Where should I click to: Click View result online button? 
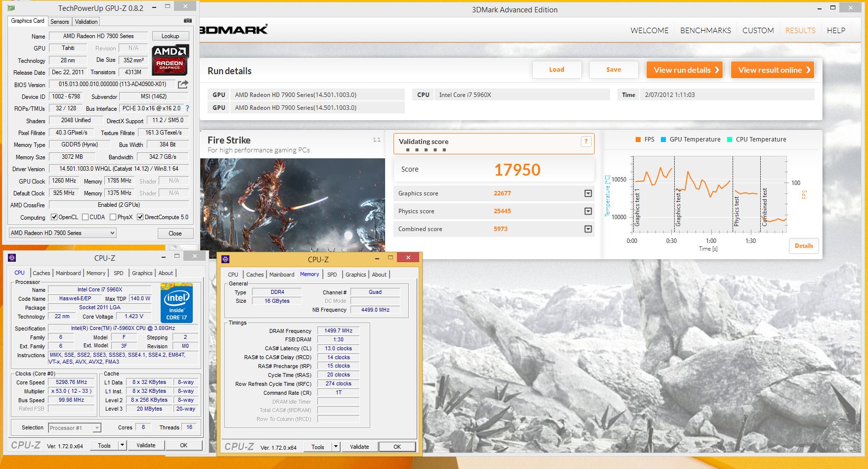(x=773, y=70)
